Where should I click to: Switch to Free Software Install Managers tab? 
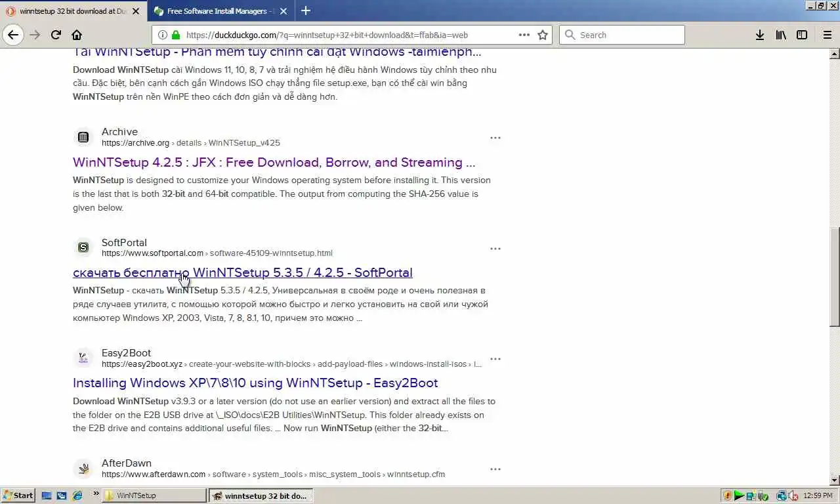pos(221,11)
